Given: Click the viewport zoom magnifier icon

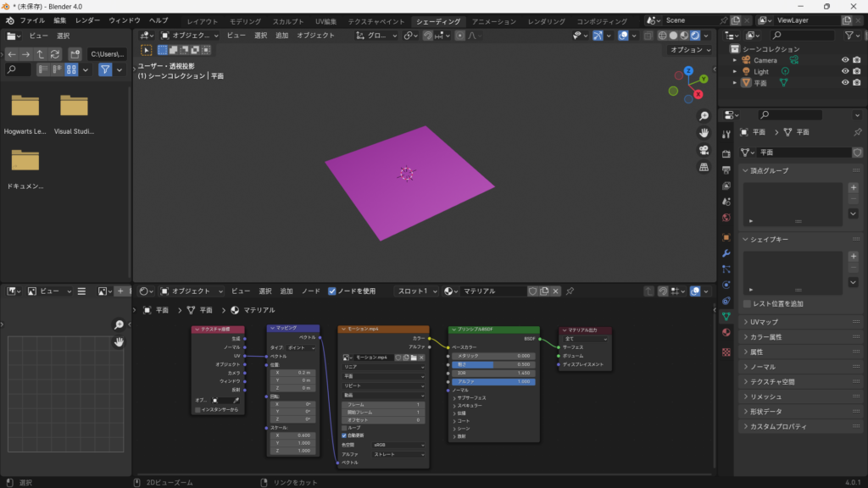Looking at the screenshot, I should pyautogui.click(x=704, y=116).
